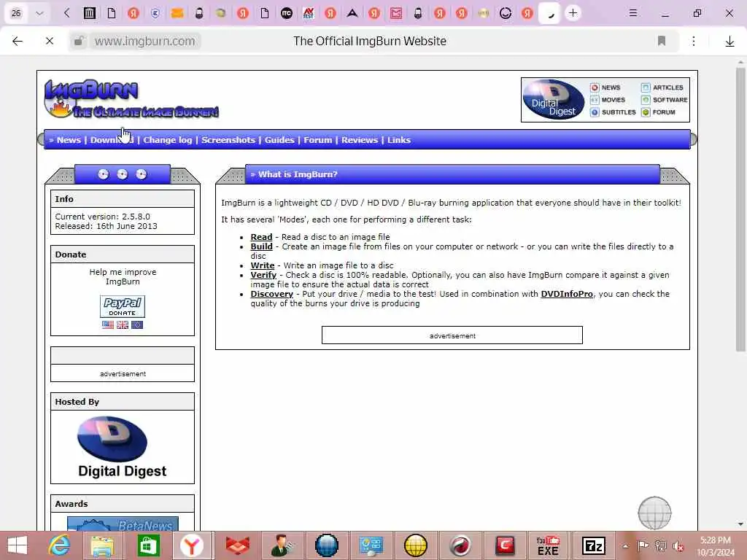Click the "Current version: 2.5.8.0" text
Screen dimensions: 747x560
(x=102, y=217)
